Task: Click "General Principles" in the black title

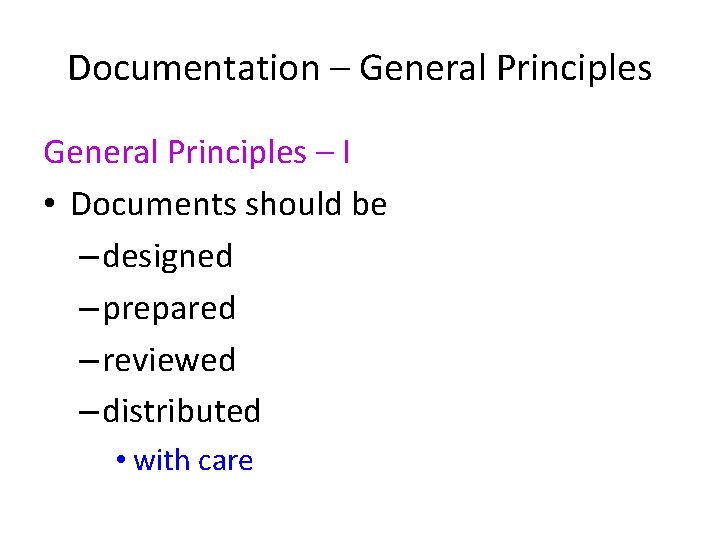Action: [x=505, y=70]
